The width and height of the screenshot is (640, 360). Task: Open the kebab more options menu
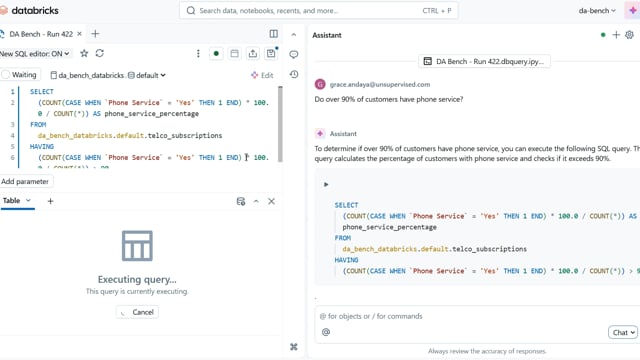[x=198, y=53]
